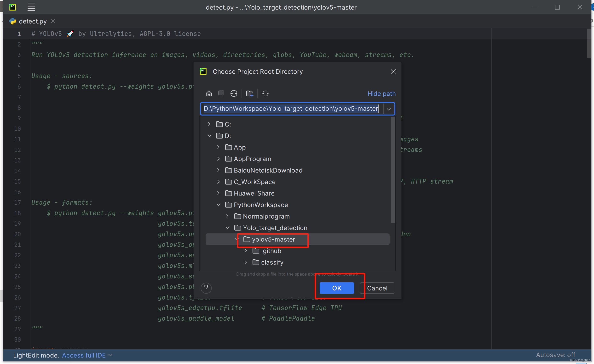
Task: Open the hamburger main menu
Action: click(x=31, y=7)
